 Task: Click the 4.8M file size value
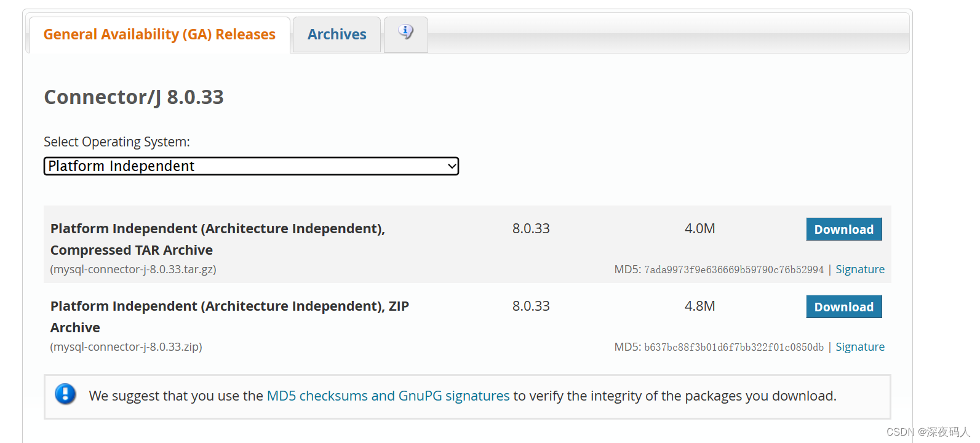pyautogui.click(x=699, y=306)
